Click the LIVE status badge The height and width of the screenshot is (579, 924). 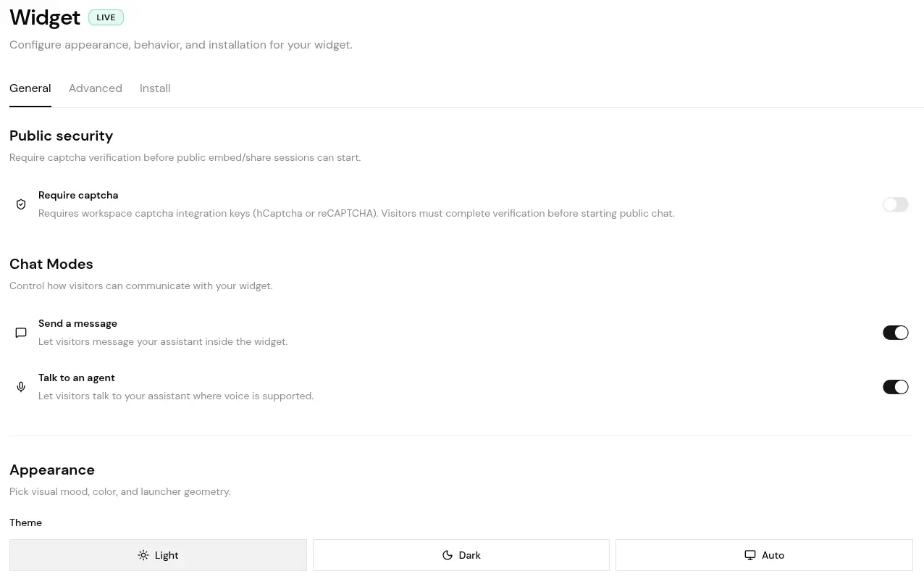(x=106, y=17)
